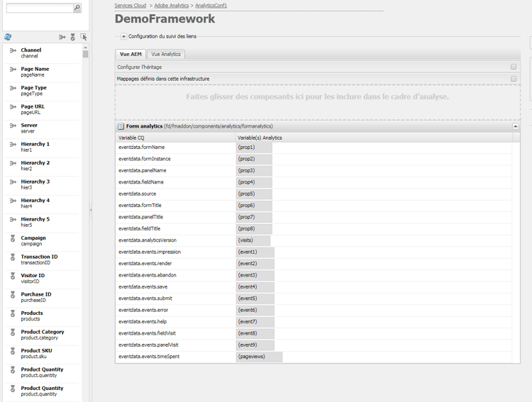Collapse the left sidebar via splitter handle
The height and width of the screenshot is (402, 532).
91,210
